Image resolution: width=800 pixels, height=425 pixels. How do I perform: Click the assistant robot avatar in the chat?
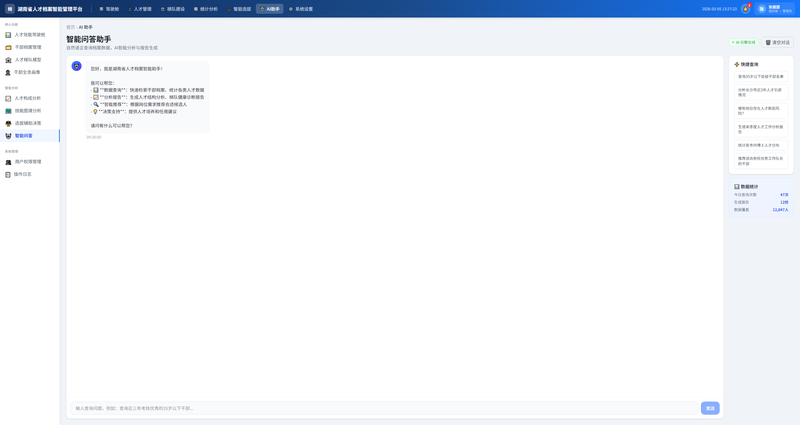coord(77,66)
